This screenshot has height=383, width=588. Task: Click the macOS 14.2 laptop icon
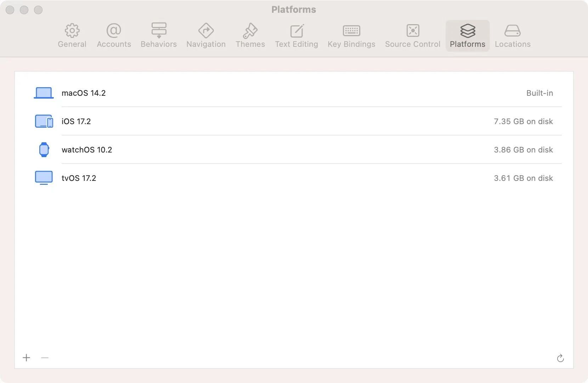point(44,93)
